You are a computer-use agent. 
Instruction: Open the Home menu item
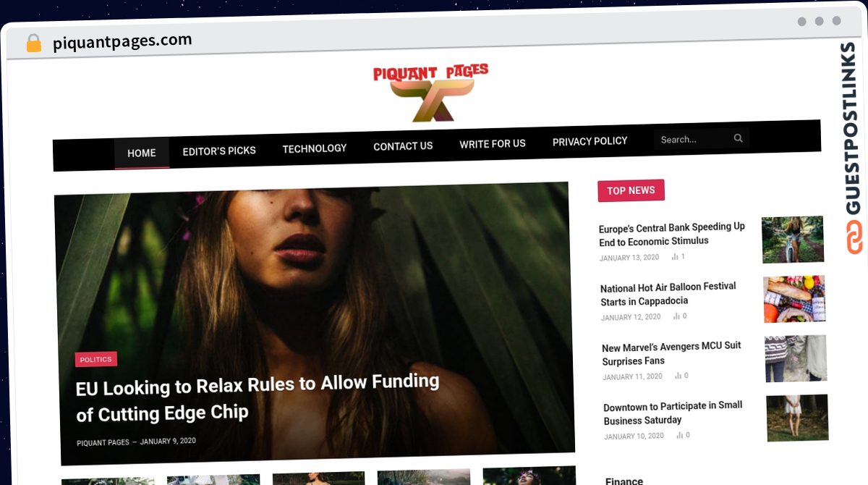(142, 153)
